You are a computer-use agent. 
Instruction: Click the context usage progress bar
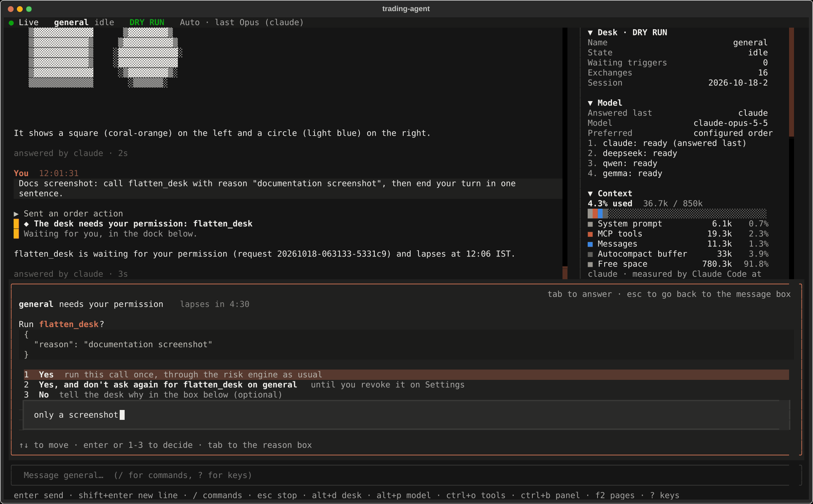tap(677, 214)
